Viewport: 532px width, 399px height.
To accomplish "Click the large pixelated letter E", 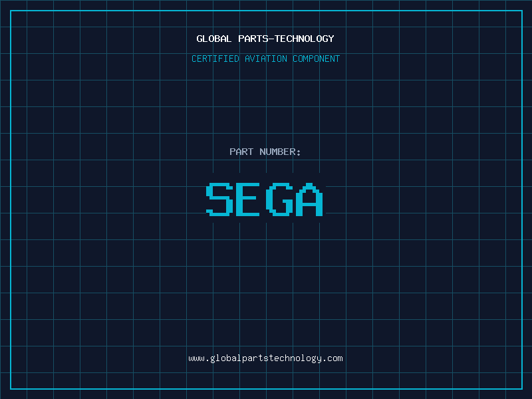I will tap(249, 199).
